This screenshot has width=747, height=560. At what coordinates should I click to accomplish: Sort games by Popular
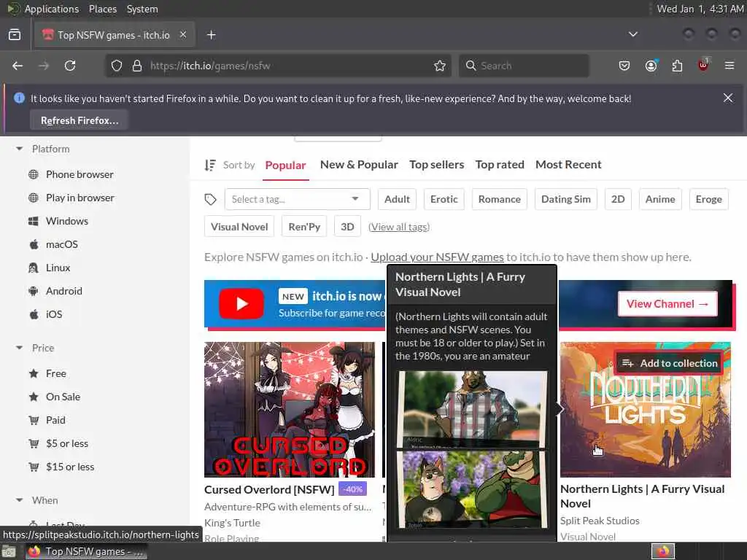pyautogui.click(x=285, y=165)
